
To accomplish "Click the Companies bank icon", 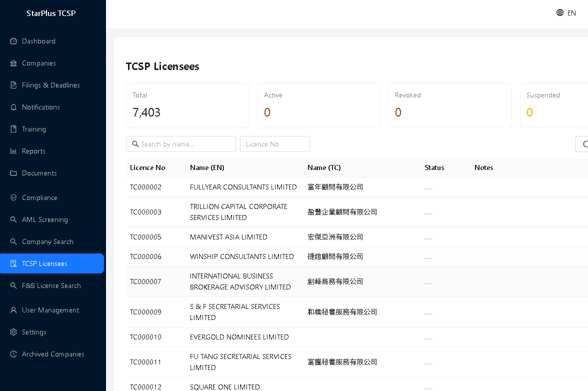I will click(x=13, y=63).
